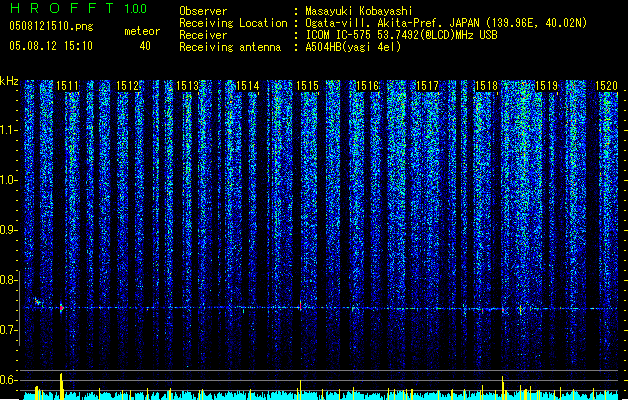629x400 pixels.
Task: Click the observer name Masayuki Kobayashi
Action: [358, 11]
